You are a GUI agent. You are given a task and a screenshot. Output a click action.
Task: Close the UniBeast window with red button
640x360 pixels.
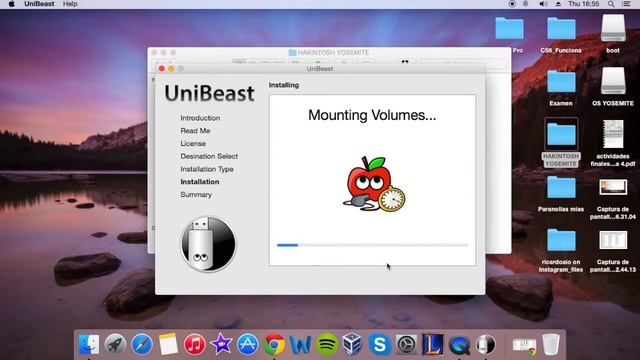pyautogui.click(x=162, y=69)
